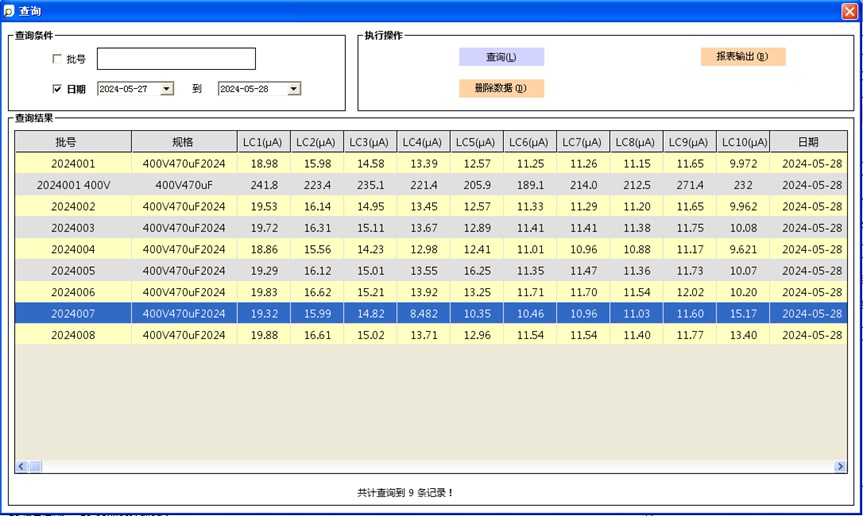Click the LC1(μA) column header
863x516 pixels.
point(263,142)
